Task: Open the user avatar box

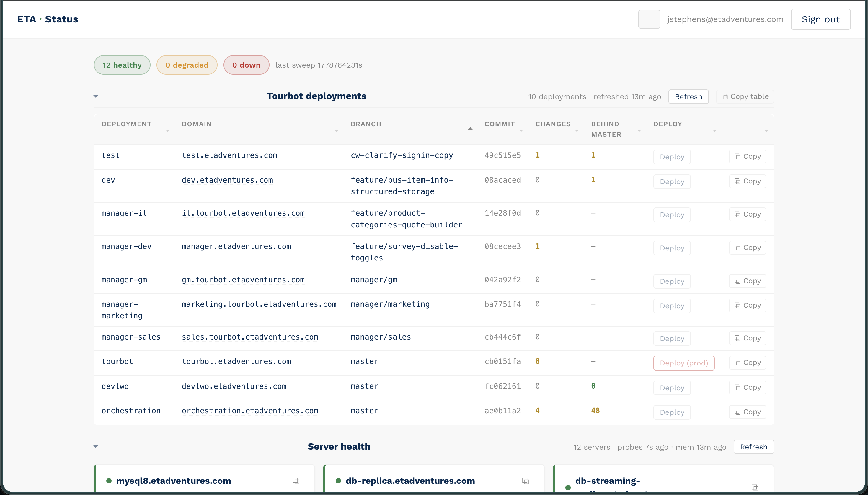Action: pyautogui.click(x=649, y=19)
